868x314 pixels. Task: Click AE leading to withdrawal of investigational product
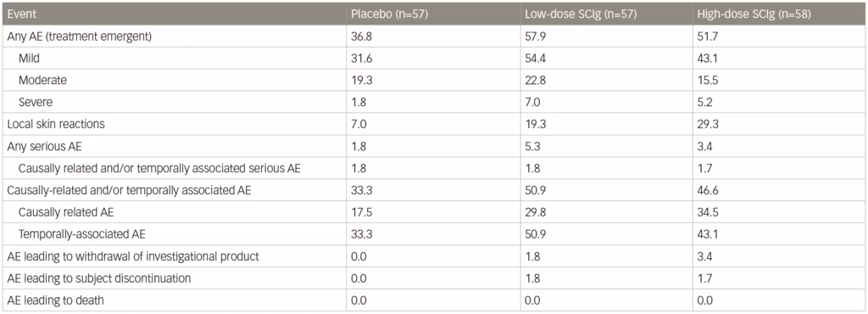[133, 256]
